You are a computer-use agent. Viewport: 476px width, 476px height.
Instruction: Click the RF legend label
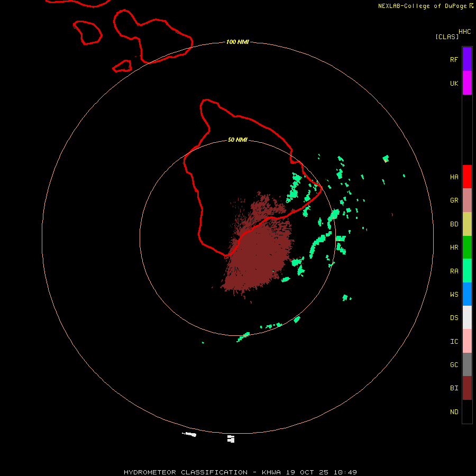tap(454, 59)
